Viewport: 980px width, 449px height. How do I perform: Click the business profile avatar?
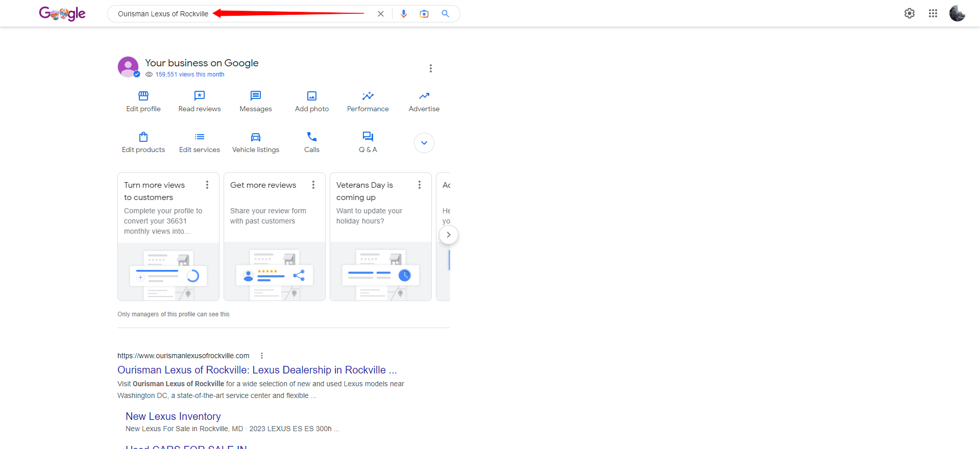128,67
